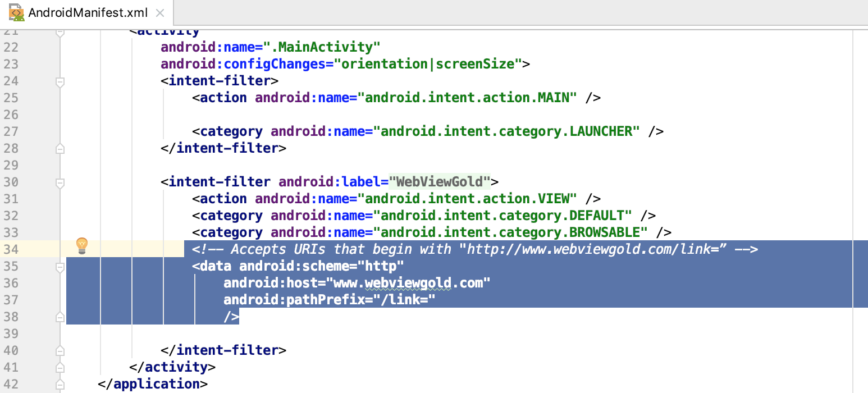Screen dimensions: 868x393
Task: Click the fold end marker at line 38
Action: coord(60,317)
